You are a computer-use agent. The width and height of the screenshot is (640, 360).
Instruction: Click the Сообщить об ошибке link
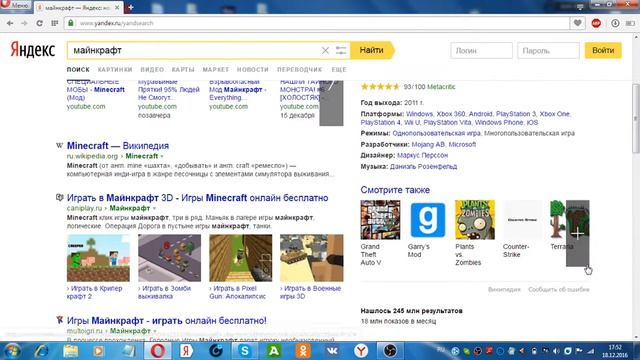tap(559, 289)
